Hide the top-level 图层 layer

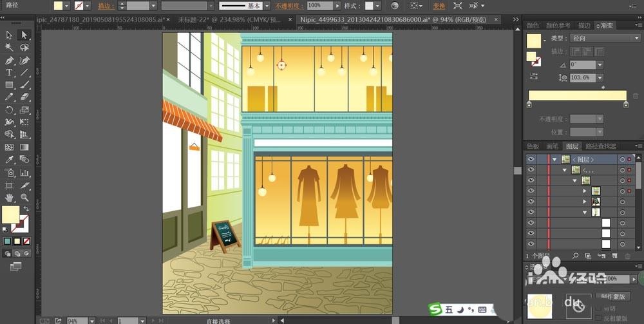[531, 159]
